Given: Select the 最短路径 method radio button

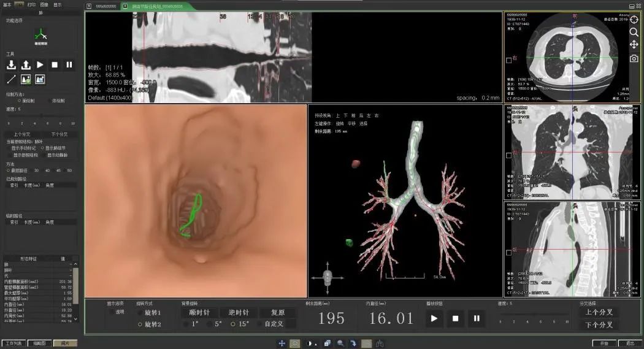Looking at the screenshot, I should [x=17, y=171].
